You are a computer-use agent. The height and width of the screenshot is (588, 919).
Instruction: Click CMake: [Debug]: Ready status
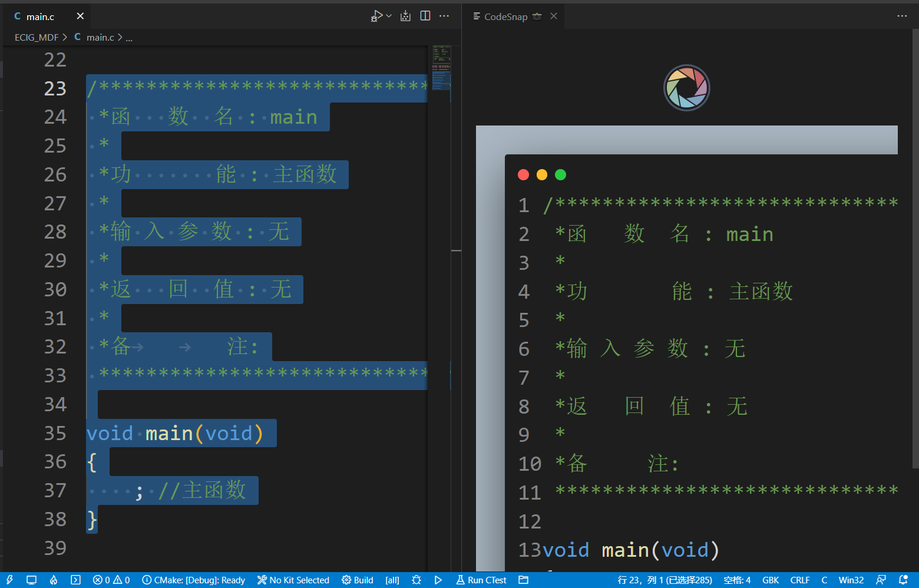(x=194, y=580)
